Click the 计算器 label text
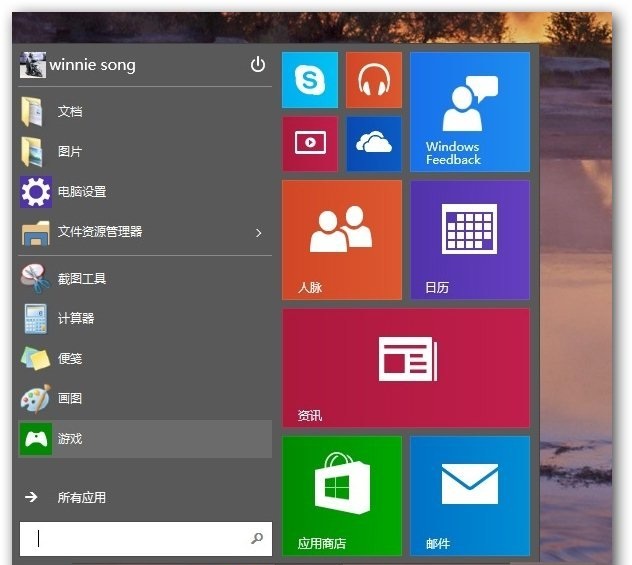632x565 pixels. tap(76, 319)
